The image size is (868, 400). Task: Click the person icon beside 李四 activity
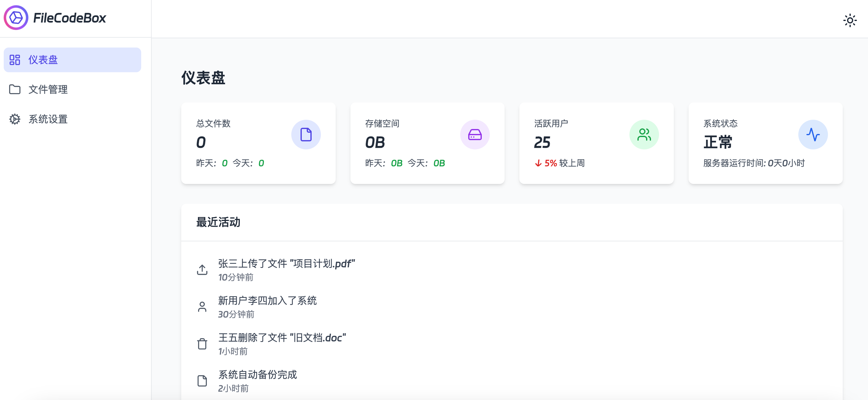pyautogui.click(x=202, y=307)
